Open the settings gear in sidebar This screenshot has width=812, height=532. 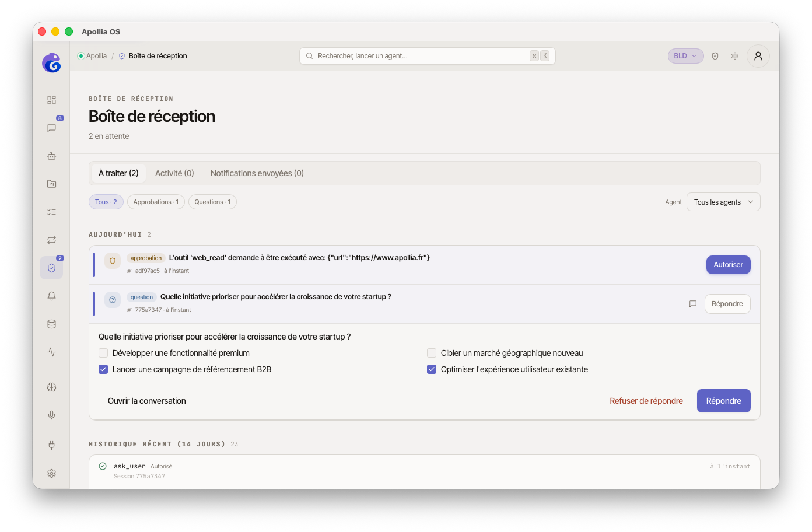coord(51,473)
